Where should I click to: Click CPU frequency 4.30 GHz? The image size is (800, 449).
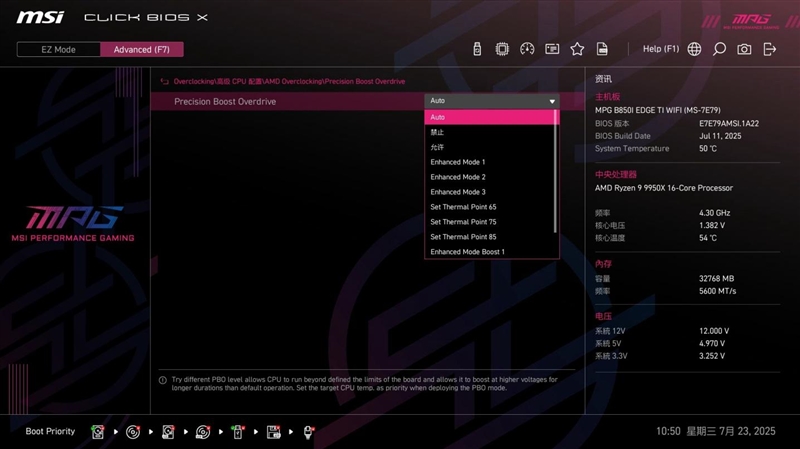[714, 213]
